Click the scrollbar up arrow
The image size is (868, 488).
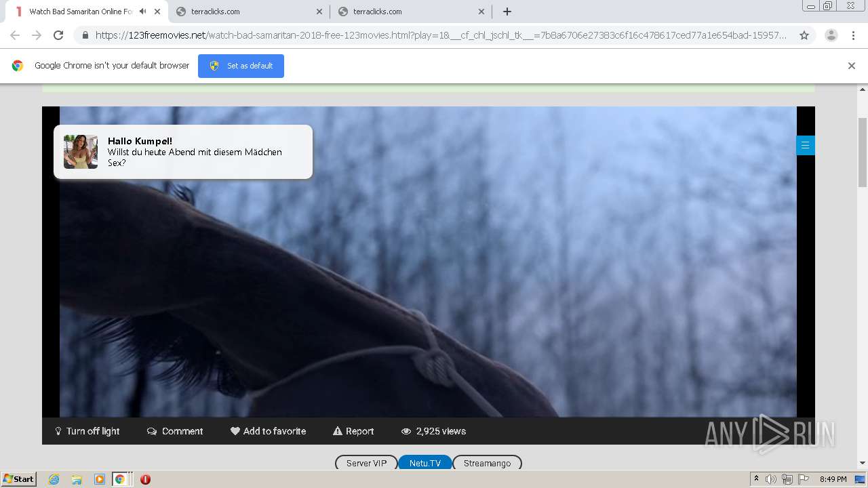coord(863,89)
